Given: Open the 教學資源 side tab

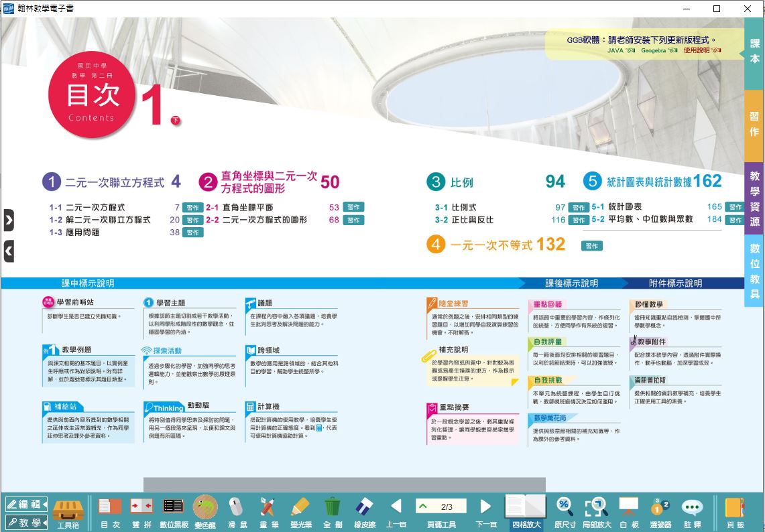Looking at the screenshot, I should pos(754,198).
